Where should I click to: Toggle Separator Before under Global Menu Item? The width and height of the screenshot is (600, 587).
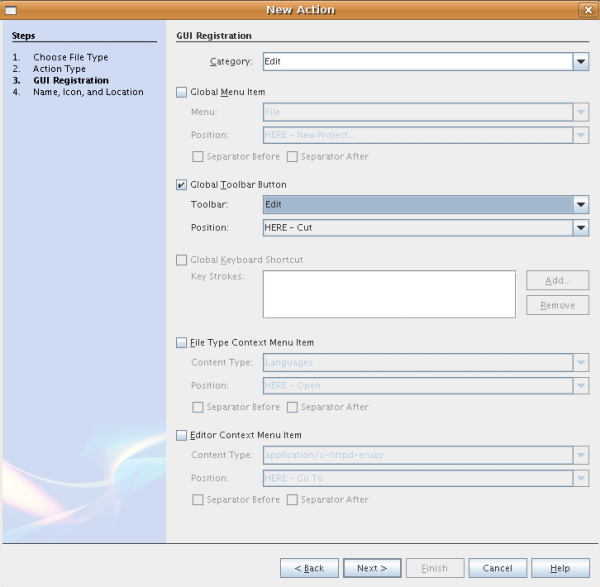pos(197,157)
